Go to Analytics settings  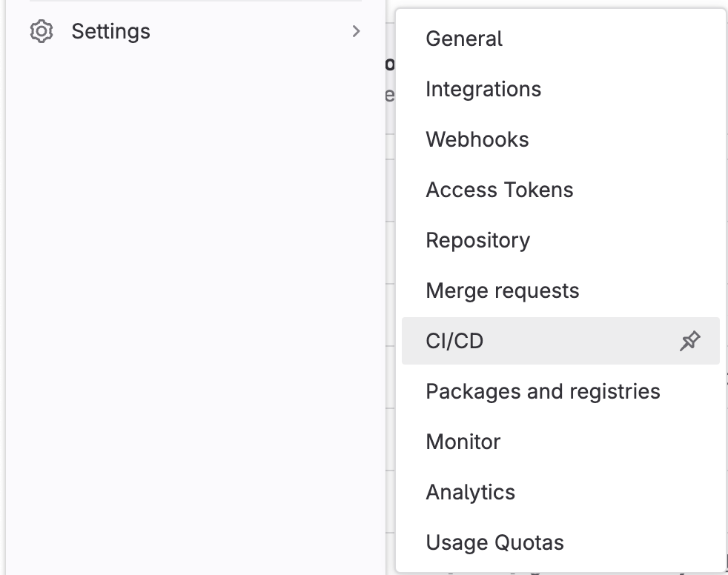[471, 493]
